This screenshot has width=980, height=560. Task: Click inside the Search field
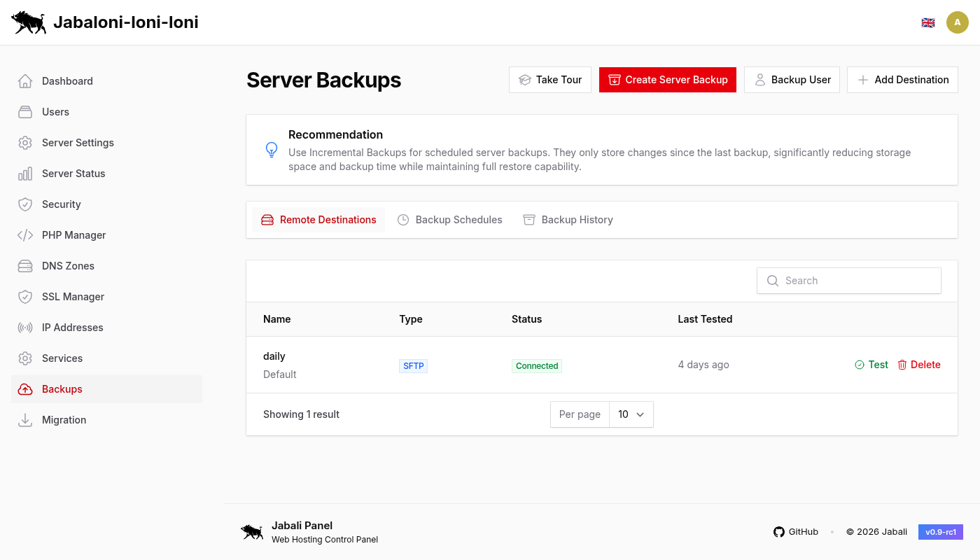point(848,280)
